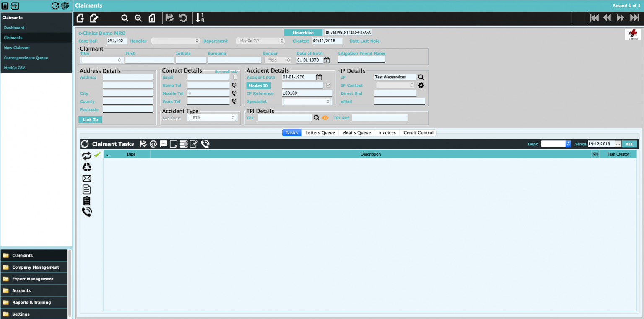Click the new record icon in the top toolbar
Image resolution: width=644 pixels, height=319 pixels.
tap(80, 18)
